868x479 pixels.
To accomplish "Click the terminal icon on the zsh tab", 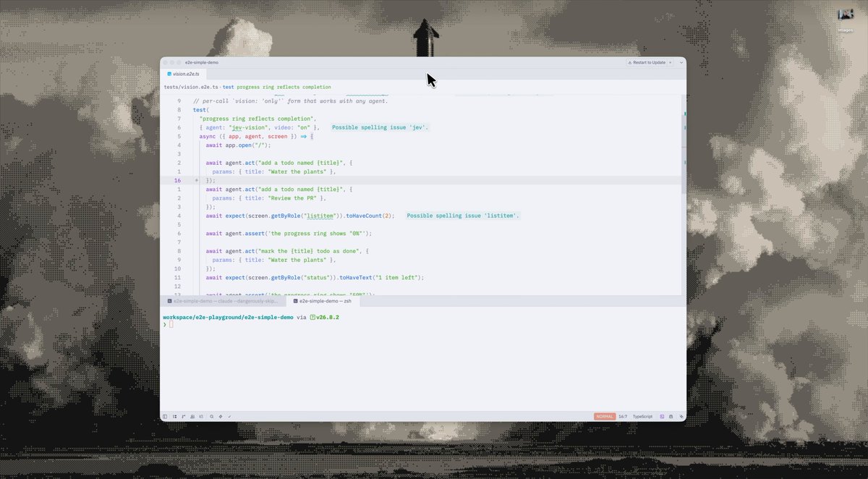I will tap(295, 300).
